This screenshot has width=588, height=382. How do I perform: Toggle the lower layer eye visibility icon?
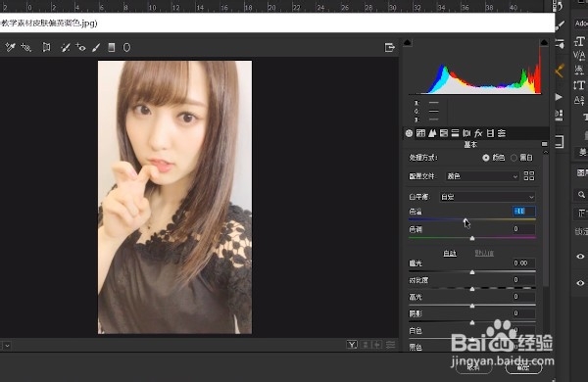(580, 283)
